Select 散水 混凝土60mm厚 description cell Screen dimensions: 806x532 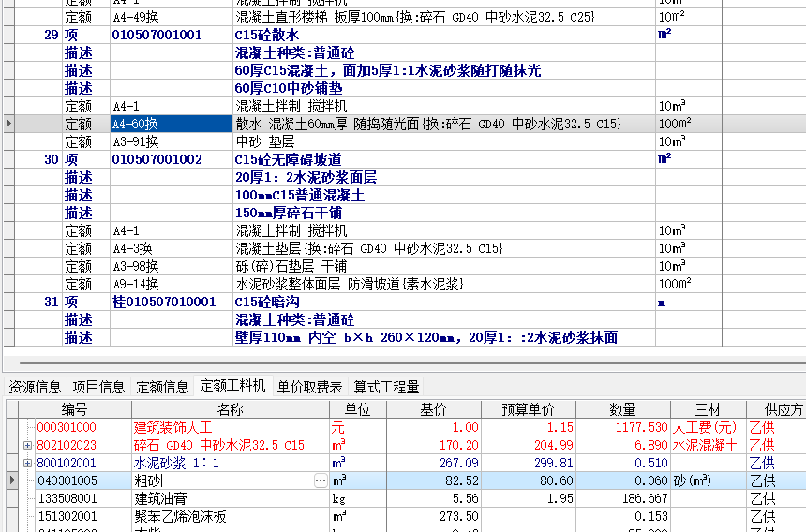[444, 124]
